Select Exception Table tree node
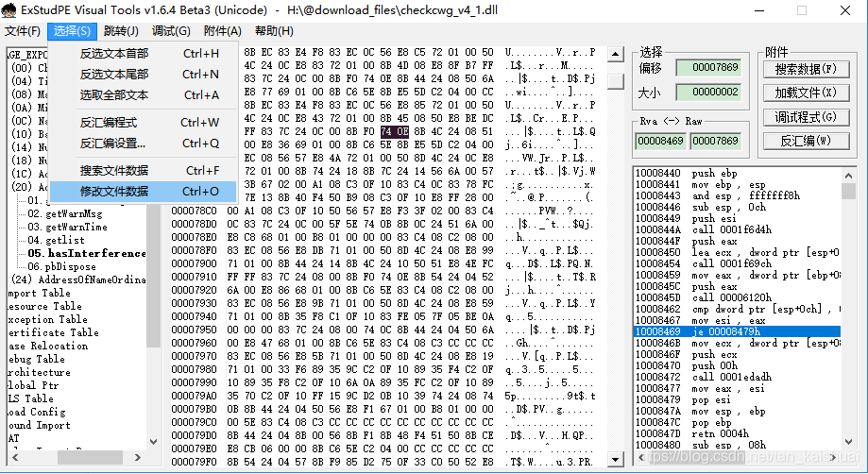Image resolution: width=868 pixels, height=474 pixels. (x=47, y=320)
